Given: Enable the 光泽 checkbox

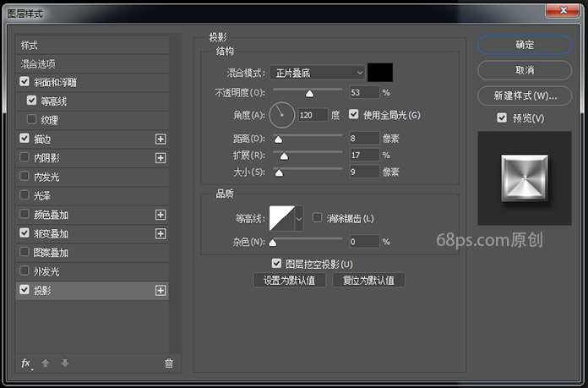Looking at the screenshot, I should [x=24, y=194].
